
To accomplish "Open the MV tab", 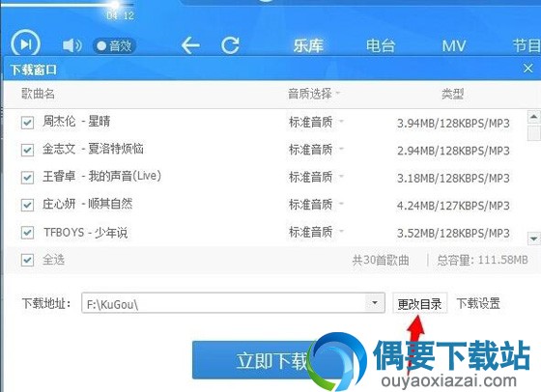I will tap(454, 45).
